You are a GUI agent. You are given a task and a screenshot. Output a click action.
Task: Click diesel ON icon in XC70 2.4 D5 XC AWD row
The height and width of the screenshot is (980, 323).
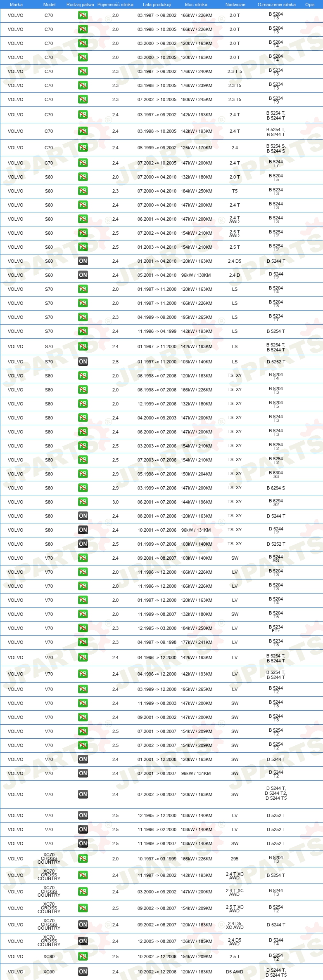83,925
